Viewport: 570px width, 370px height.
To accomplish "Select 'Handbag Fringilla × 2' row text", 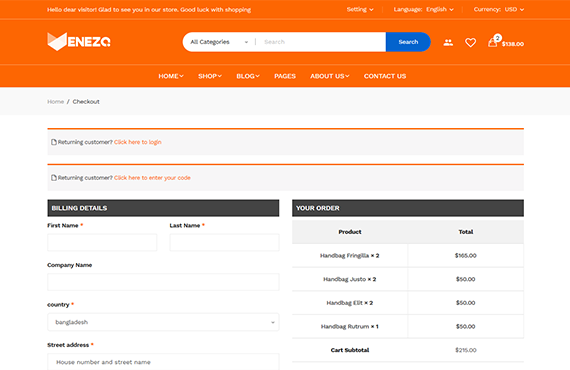I will coord(350,256).
